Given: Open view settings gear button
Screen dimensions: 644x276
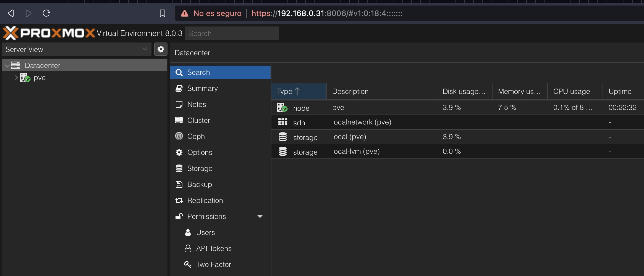Looking at the screenshot, I should point(161,49).
